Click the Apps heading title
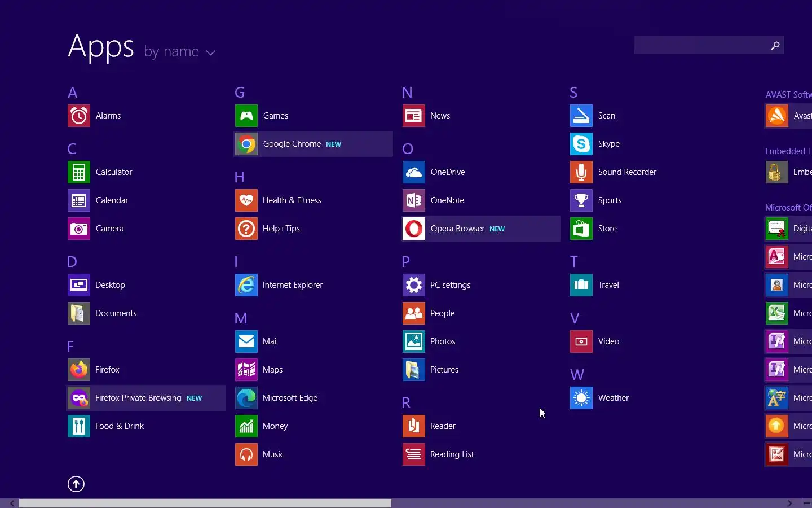Image resolution: width=812 pixels, height=508 pixels. (101, 46)
